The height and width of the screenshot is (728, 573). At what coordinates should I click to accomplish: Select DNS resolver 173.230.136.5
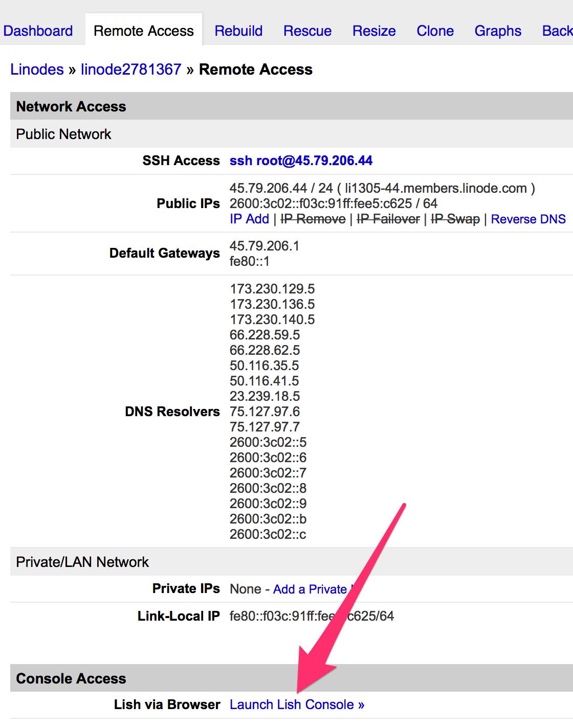tap(272, 304)
